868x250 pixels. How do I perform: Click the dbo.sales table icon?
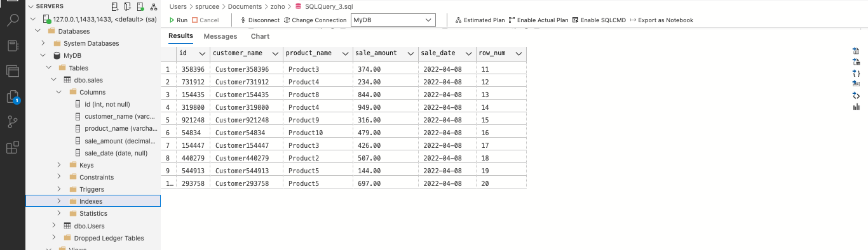coord(68,80)
